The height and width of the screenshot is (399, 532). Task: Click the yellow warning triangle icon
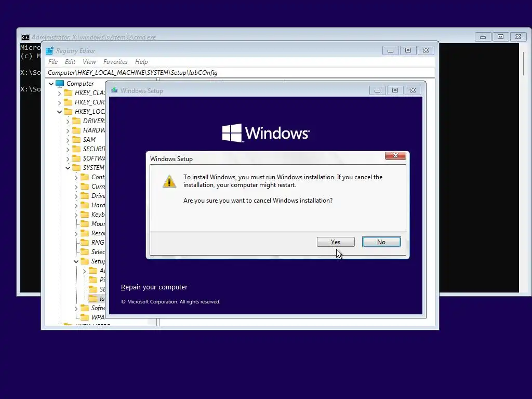[169, 181]
